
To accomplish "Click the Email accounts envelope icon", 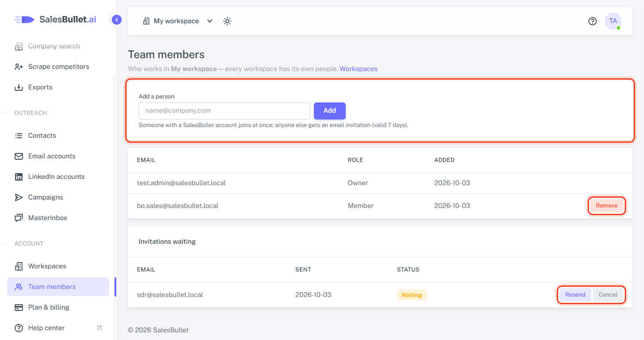I will tap(19, 156).
